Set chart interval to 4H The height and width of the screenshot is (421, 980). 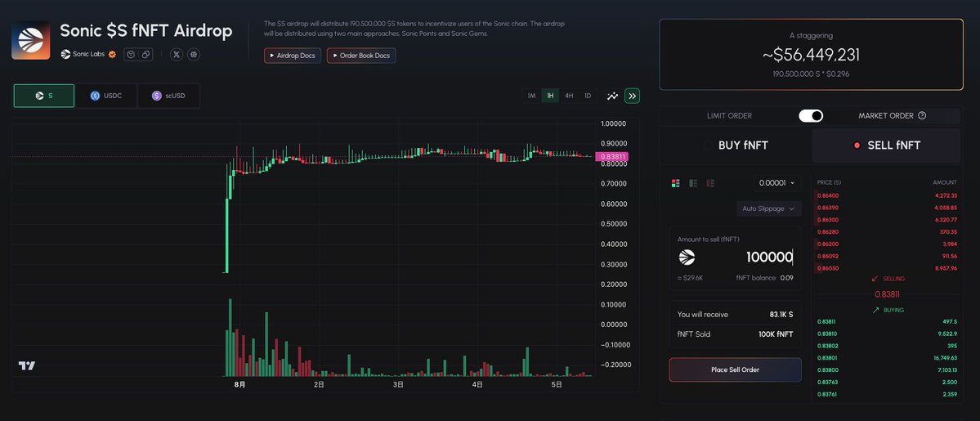[x=569, y=96]
